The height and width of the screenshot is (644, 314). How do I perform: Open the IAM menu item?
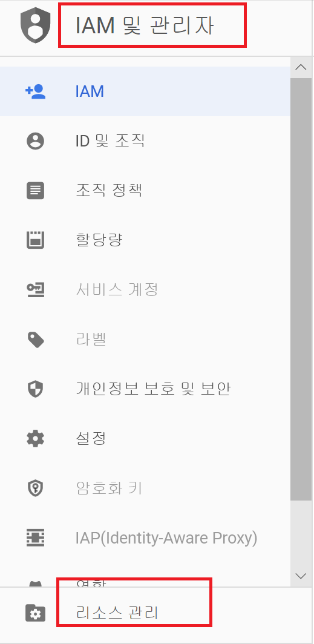point(145,91)
